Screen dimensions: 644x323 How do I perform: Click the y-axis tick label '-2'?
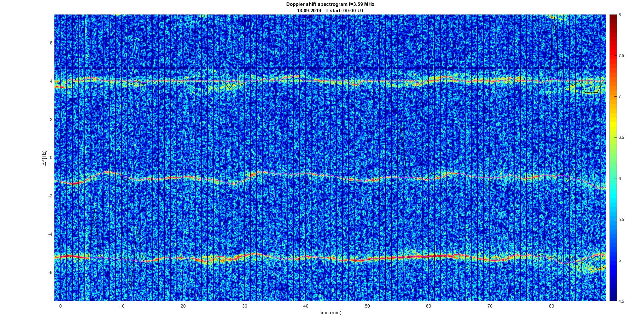[50, 196]
